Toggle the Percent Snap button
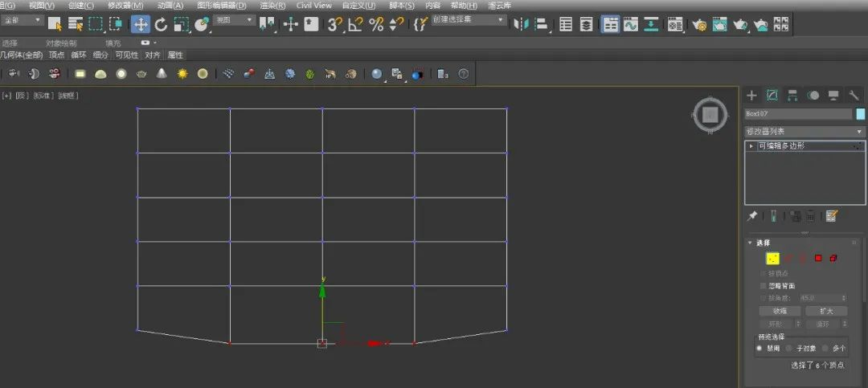The image size is (868, 388). click(376, 24)
